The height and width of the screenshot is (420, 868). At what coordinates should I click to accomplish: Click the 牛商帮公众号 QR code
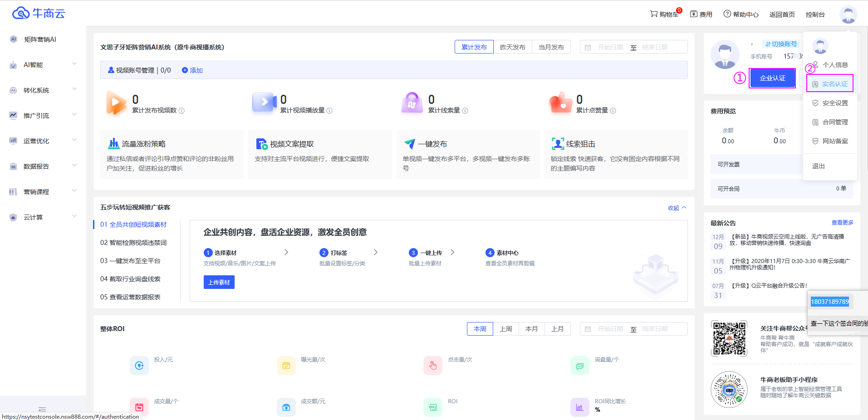(x=729, y=338)
